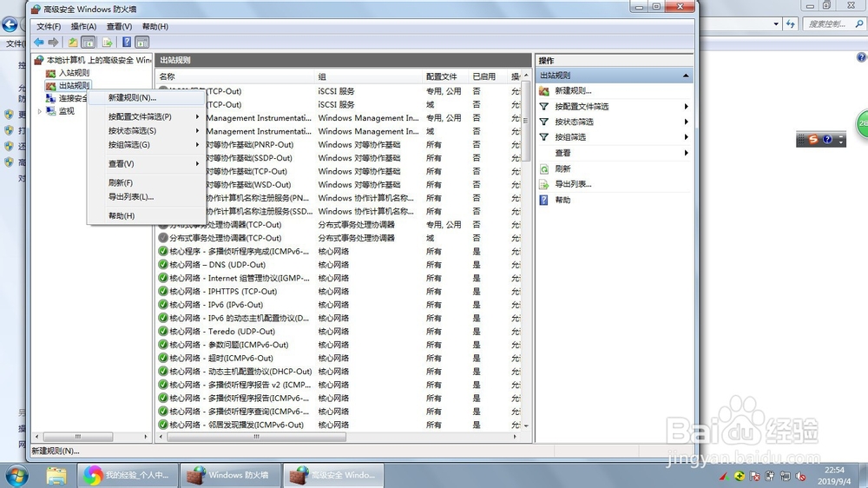This screenshot has width=868, height=488.
Task: Switch to Windows 防火墙 taskbar window
Action: pyautogui.click(x=230, y=475)
